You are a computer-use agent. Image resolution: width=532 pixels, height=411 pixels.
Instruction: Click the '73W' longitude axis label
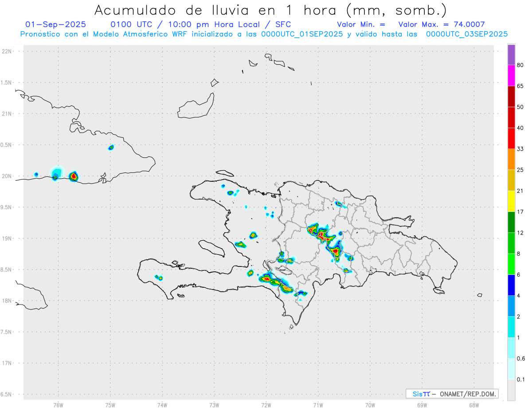click(214, 405)
